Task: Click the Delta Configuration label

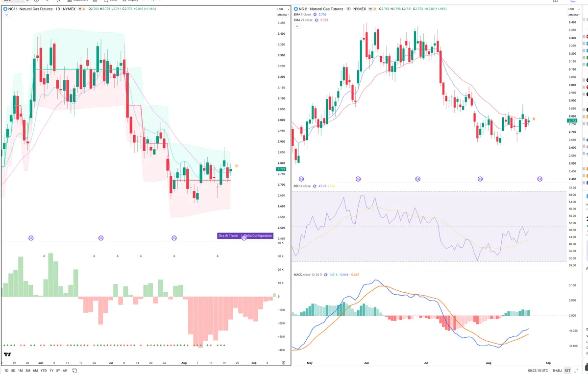Action: coord(258,235)
